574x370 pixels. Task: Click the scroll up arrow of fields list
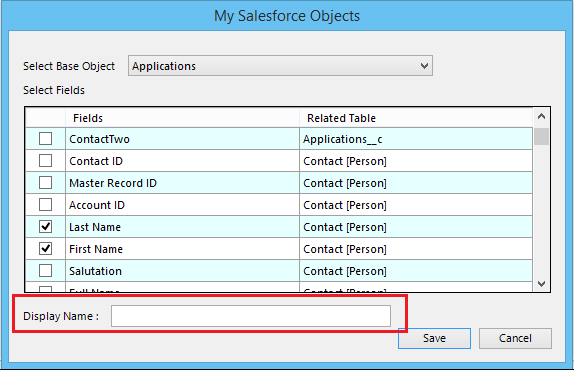click(x=541, y=117)
